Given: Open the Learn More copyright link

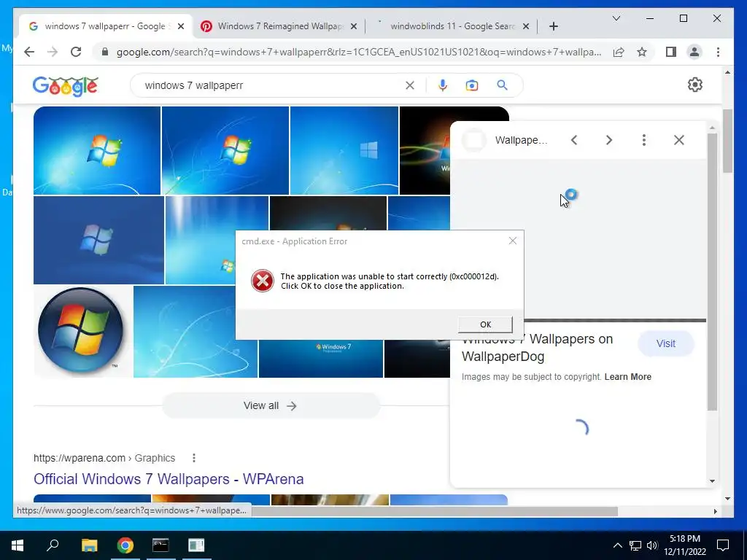Looking at the screenshot, I should (x=627, y=377).
